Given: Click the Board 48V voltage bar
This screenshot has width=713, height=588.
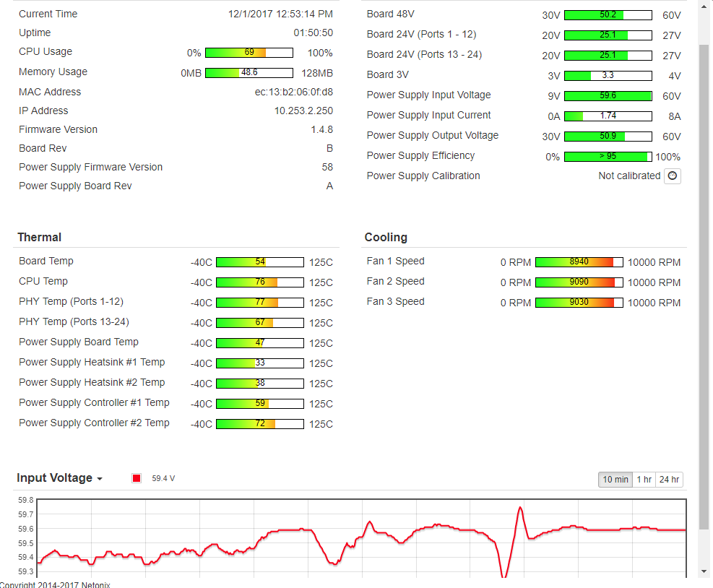Looking at the screenshot, I should [608, 15].
